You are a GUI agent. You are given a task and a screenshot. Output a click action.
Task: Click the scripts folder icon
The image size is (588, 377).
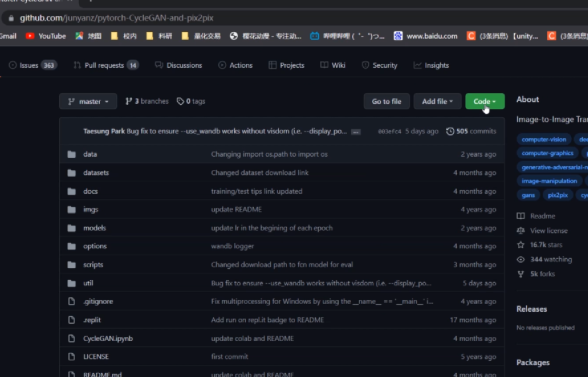(71, 265)
